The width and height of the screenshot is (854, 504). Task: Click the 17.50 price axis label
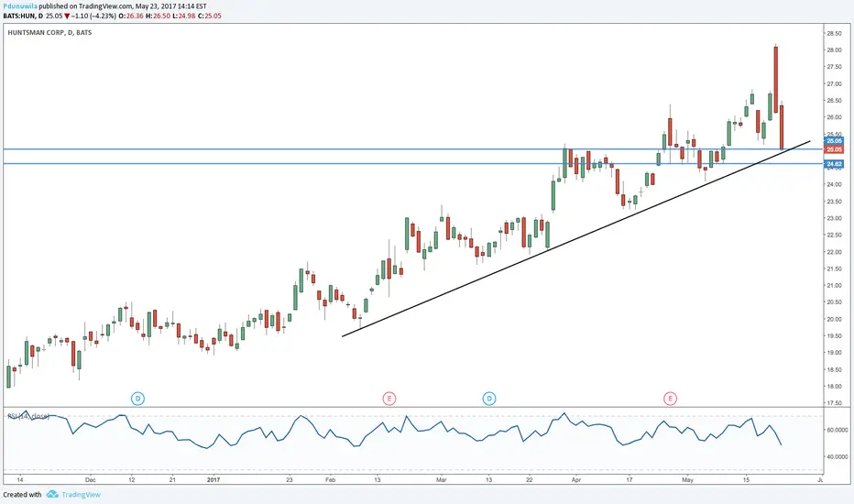point(834,403)
